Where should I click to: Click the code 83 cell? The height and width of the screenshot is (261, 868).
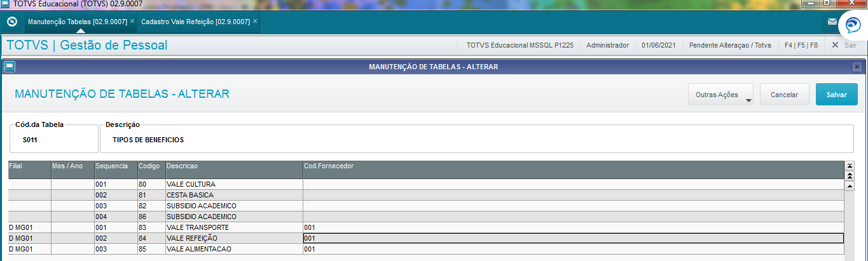click(x=151, y=228)
